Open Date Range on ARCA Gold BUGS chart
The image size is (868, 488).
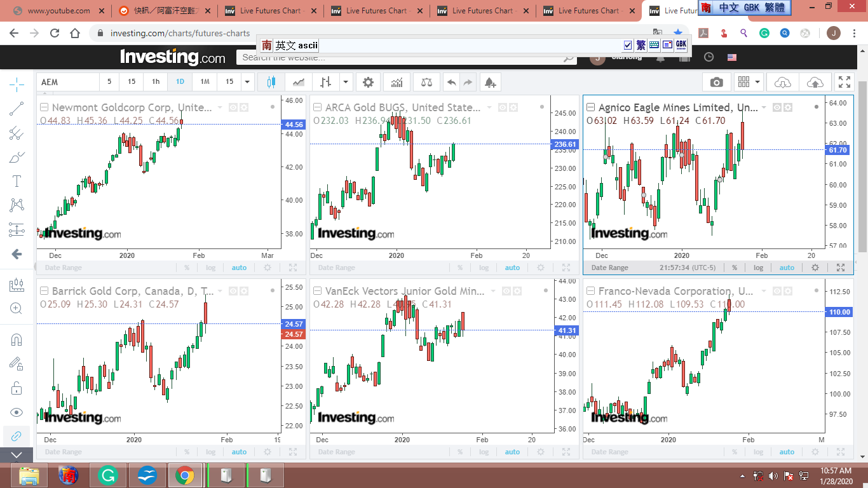[x=336, y=268]
